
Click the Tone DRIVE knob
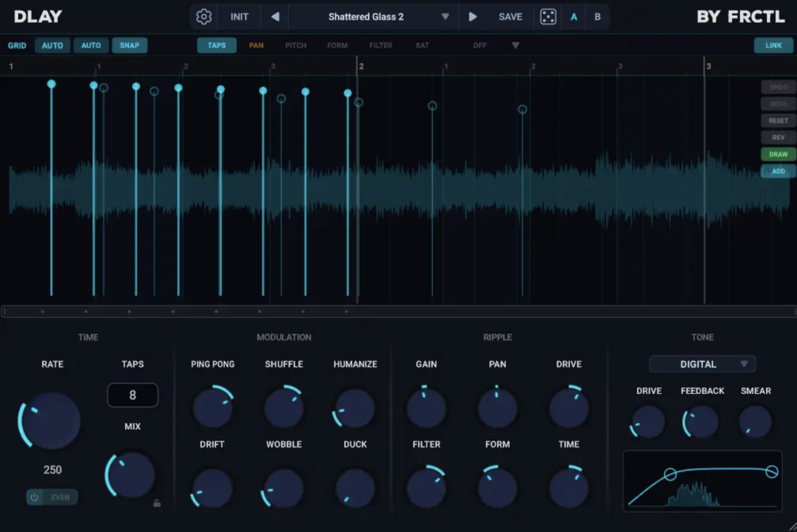coord(649,422)
